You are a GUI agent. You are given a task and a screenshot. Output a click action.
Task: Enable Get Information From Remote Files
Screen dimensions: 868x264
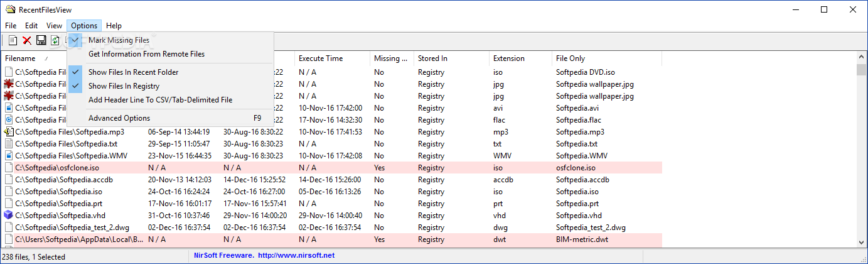point(171,54)
